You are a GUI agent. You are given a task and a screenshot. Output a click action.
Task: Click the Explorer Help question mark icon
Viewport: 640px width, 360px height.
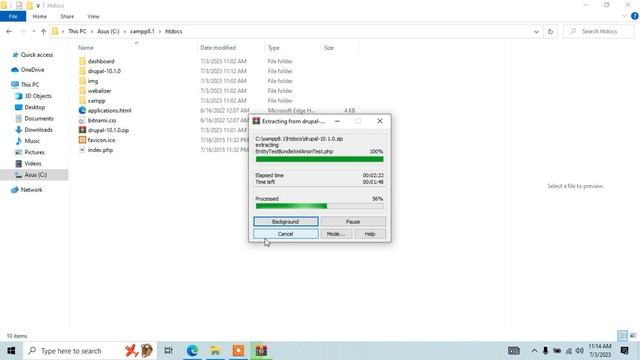point(635,16)
